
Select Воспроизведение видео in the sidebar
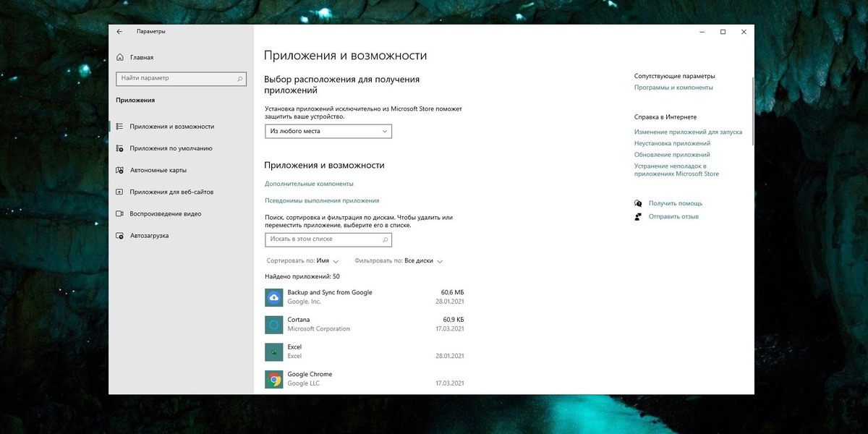166,214
